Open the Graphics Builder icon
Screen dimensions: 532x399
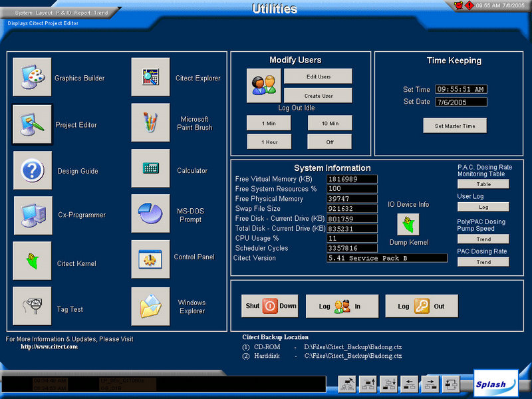click(x=32, y=78)
